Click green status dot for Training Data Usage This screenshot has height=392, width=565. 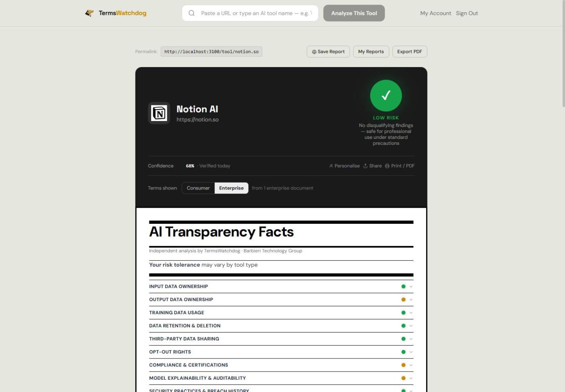click(x=403, y=313)
